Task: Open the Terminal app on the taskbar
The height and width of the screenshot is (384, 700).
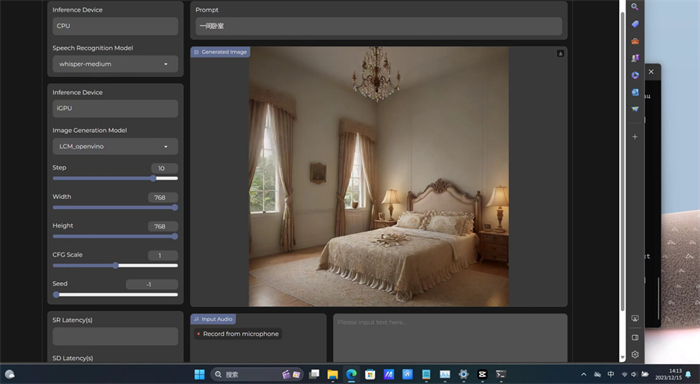Action: (501, 374)
